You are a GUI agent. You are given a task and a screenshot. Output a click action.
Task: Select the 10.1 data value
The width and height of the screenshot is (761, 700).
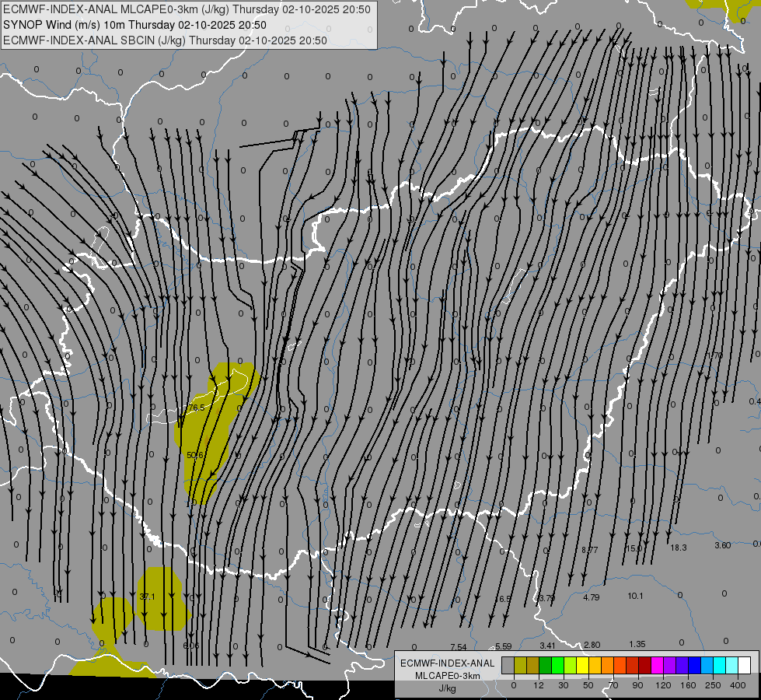636,596
